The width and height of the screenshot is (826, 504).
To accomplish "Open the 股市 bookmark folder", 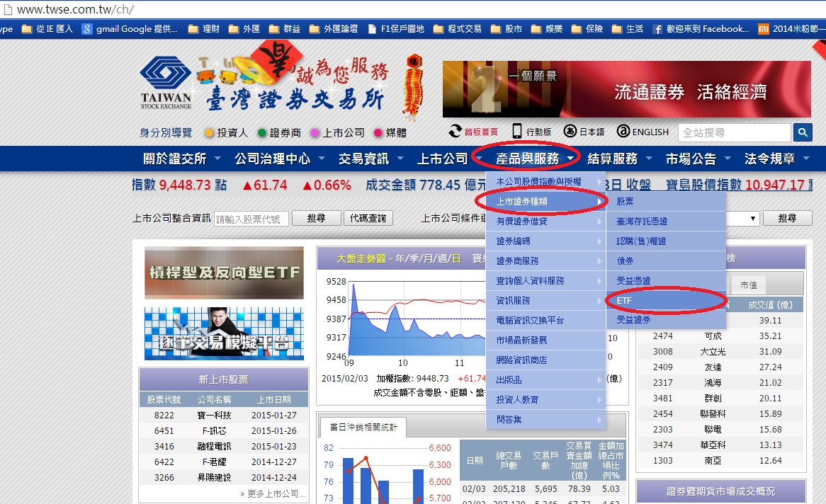I will [x=507, y=29].
